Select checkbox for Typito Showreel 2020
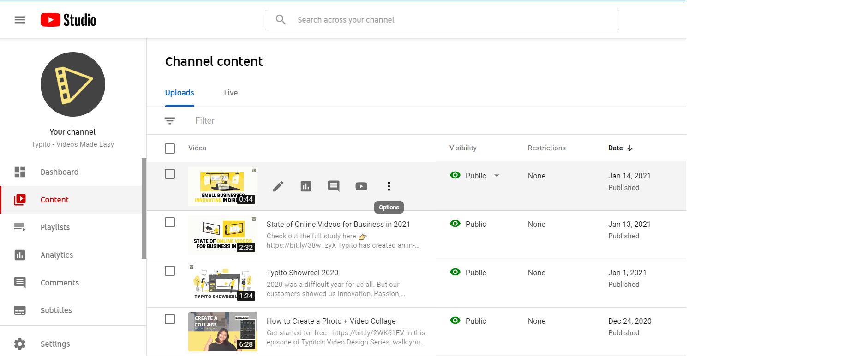 [x=170, y=271]
